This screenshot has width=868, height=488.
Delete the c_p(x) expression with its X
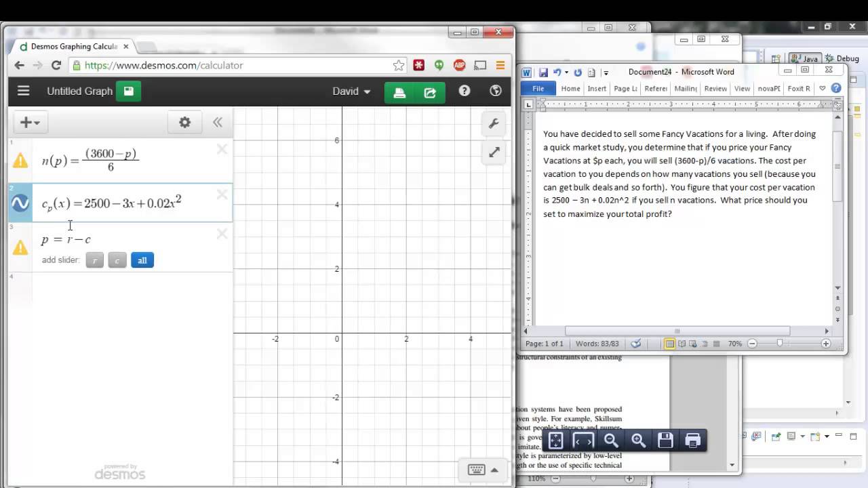(x=222, y=195)
